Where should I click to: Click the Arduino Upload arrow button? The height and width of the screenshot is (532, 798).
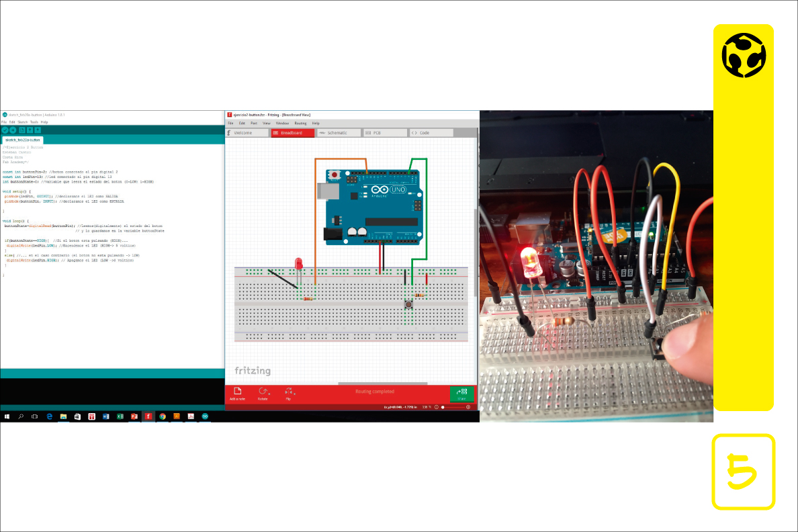[x=13, y=130]
